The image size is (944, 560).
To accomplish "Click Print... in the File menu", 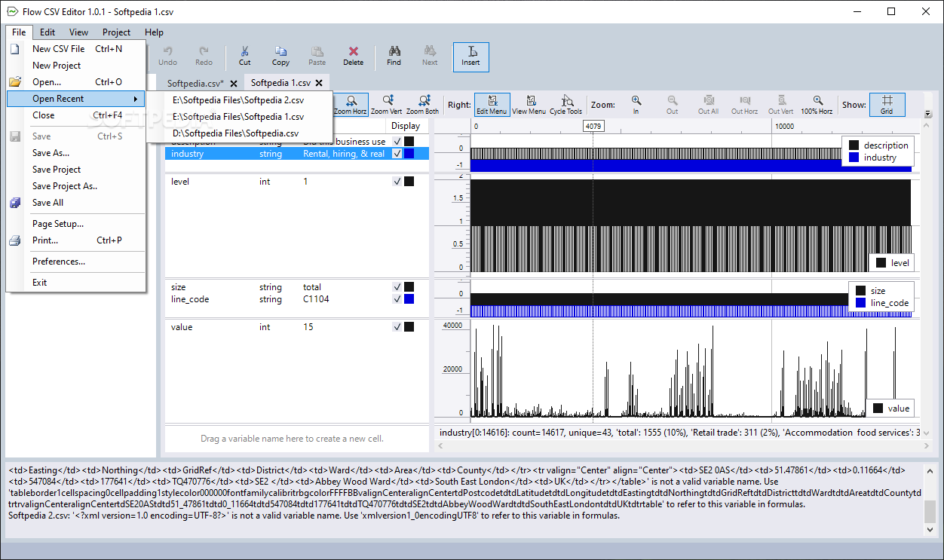I will pyautogui.click(x=75, y=240).
